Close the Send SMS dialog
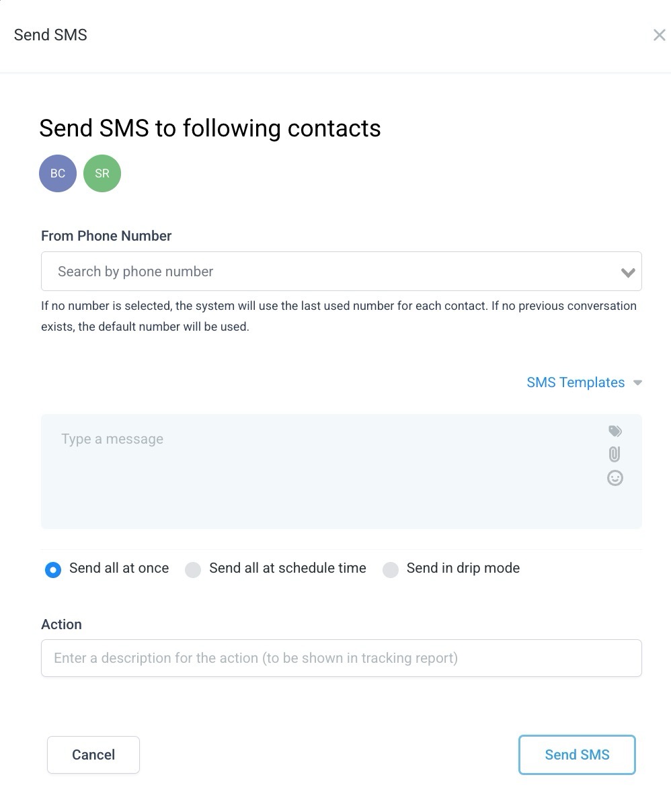This screenshot has height=812, width=671. pos(659,35)
